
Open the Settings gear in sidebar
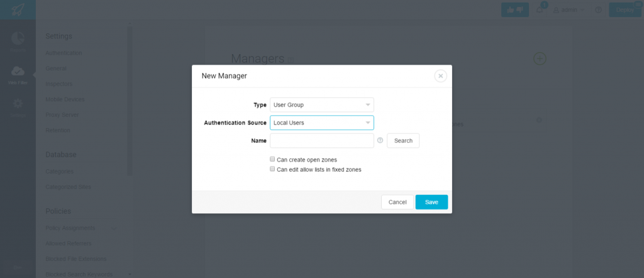pyautogui.click(x=18, y=103)
